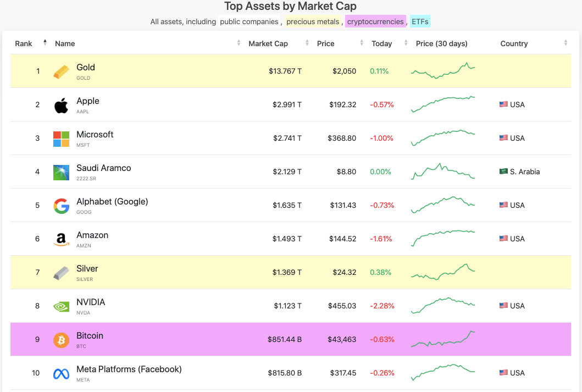Click Saudi Aramco's market cap $2.129 T

(287, 172)
